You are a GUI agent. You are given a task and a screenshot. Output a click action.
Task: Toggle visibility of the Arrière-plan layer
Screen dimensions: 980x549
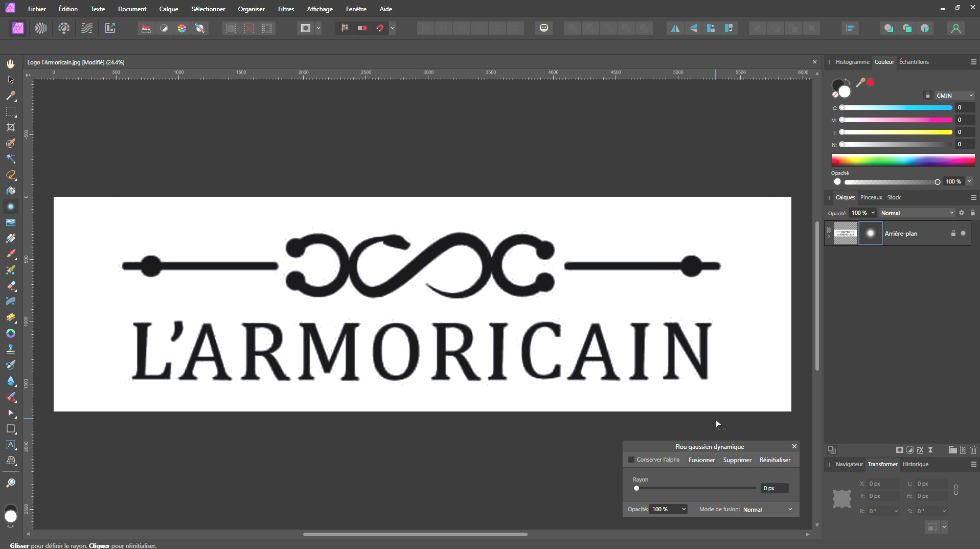[963, 234]
